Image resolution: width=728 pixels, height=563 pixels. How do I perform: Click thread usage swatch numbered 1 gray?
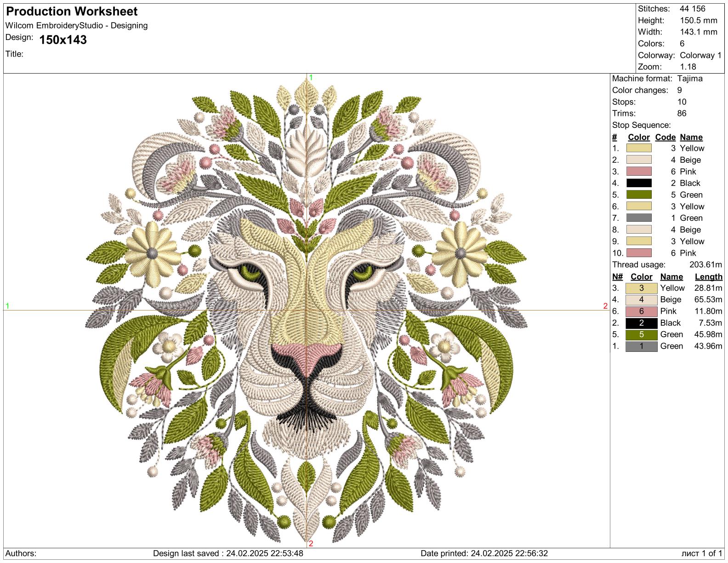point(642,346)
